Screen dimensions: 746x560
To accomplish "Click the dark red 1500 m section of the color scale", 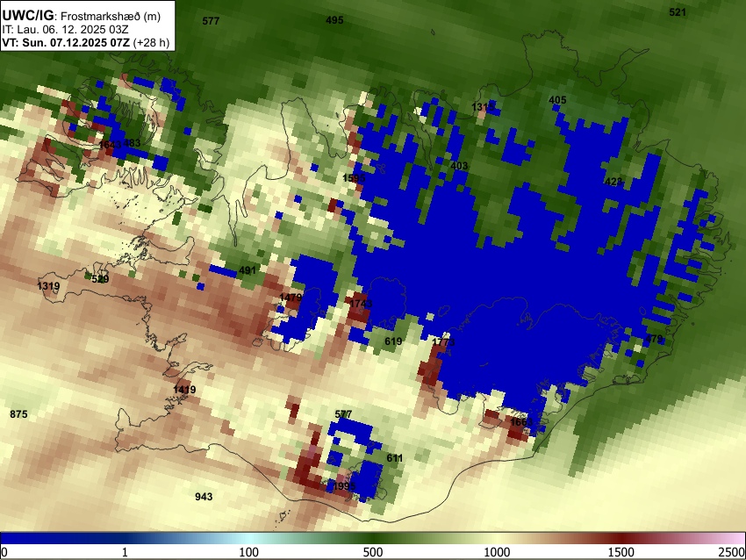I will point(621,538).
